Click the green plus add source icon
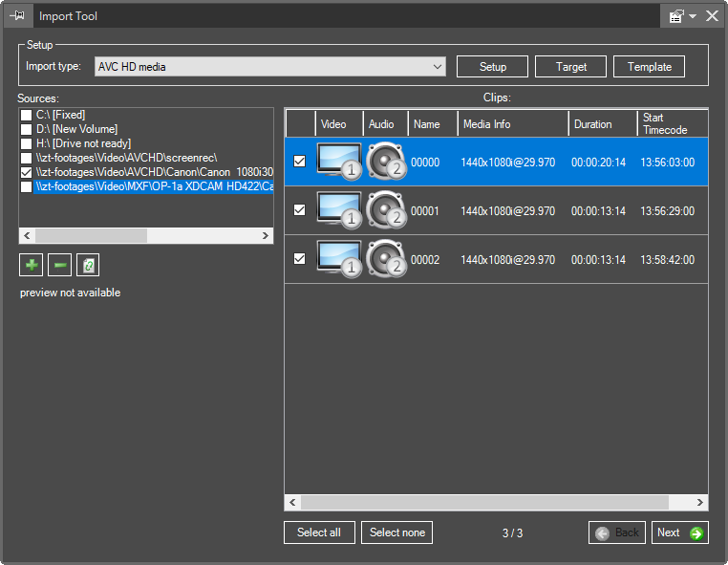Viewport: 728px width, 565px height. click(x=31, y=265)
